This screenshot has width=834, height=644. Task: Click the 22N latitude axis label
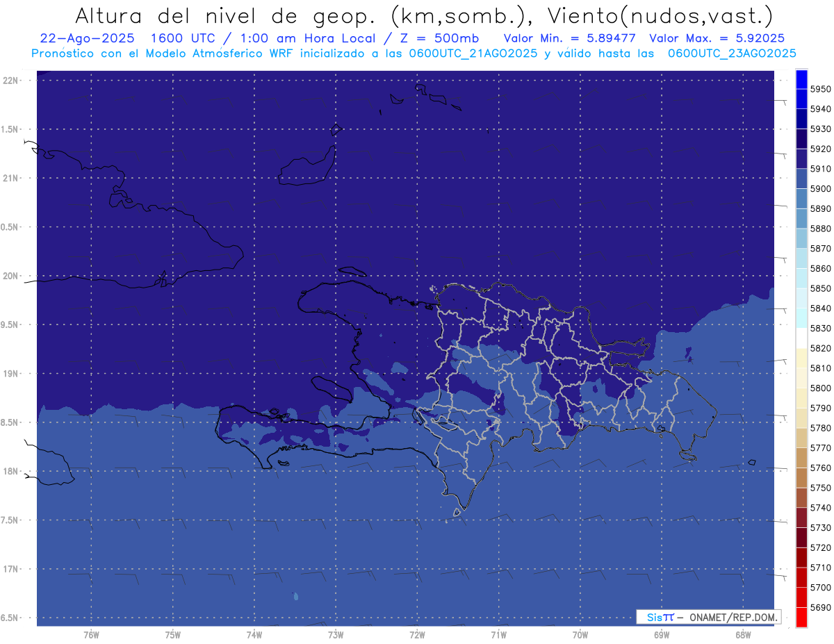point(10,80)
